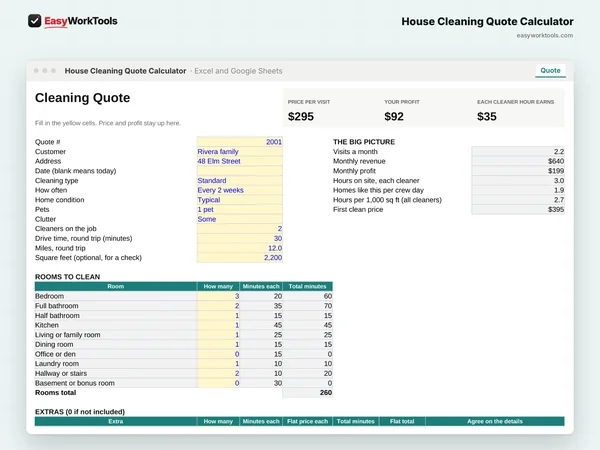Select Miles round trip value 12.0
This screenshot has width=600, height=450.
pyautogui.click(x=240, y=248)
